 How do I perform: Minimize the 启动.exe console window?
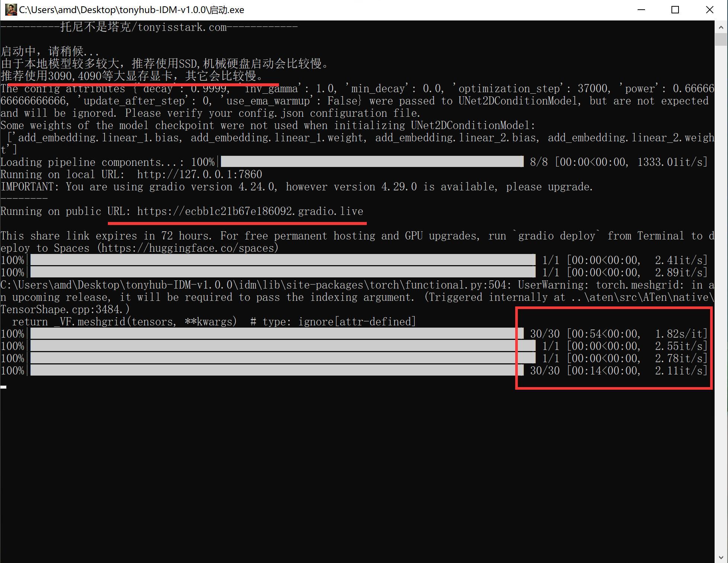click(641, 10)
